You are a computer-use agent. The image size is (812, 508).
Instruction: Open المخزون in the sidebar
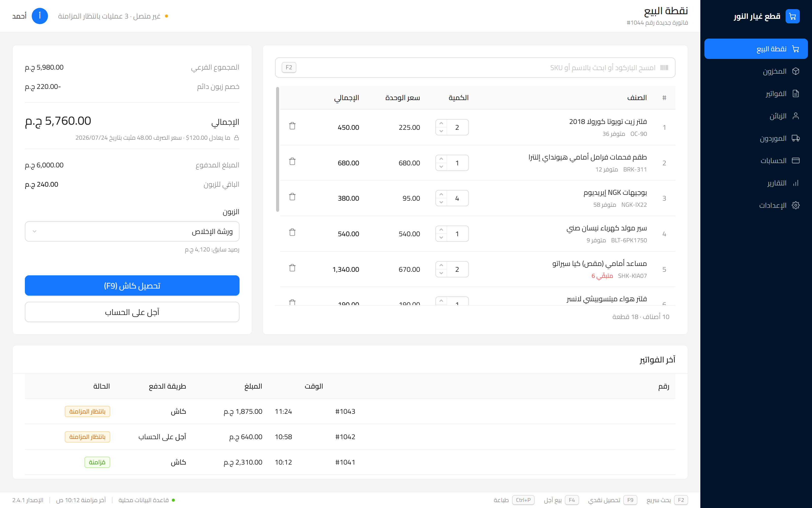[756, 71]
